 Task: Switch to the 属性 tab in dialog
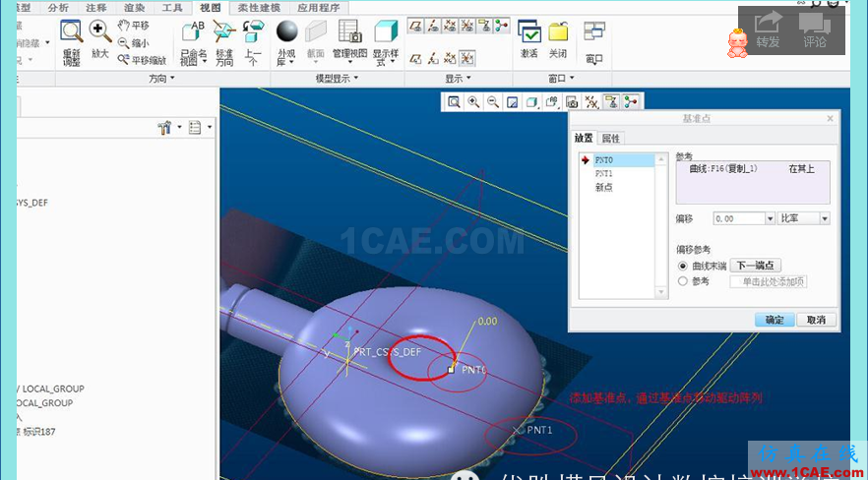(x=610, y=139)
